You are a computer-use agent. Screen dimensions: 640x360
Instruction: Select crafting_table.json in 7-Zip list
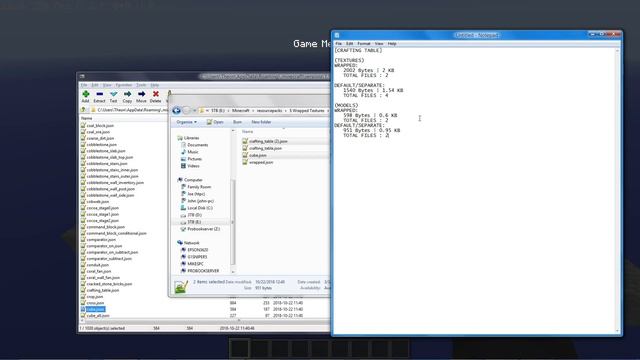(100, 290)
